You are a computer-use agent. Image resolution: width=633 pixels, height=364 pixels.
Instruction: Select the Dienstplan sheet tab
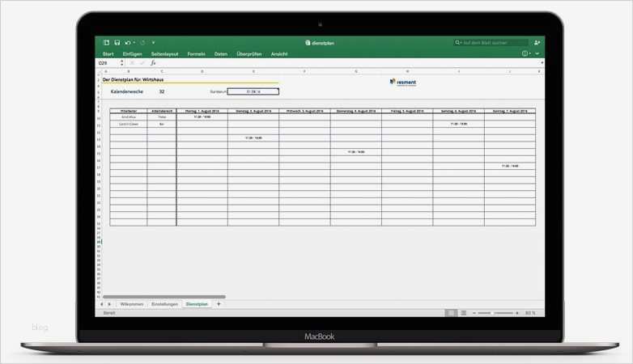click(x=197, y=304)
